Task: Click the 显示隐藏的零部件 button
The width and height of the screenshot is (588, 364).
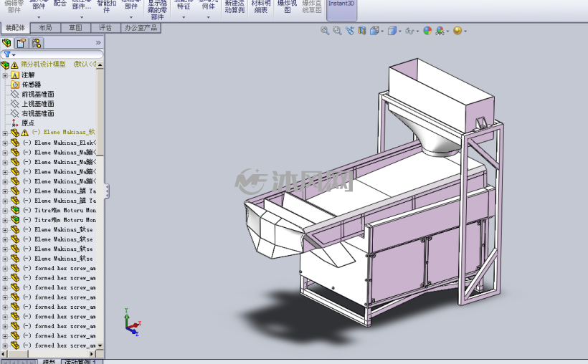Action: pyautogui.click(x=157, y=9)
